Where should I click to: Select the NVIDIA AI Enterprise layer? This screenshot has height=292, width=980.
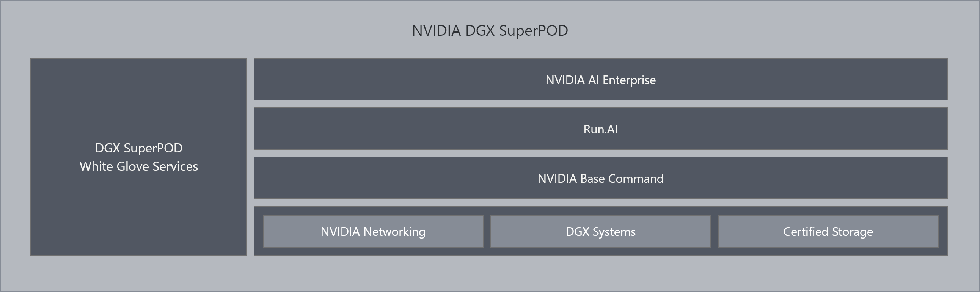[600, 80]
